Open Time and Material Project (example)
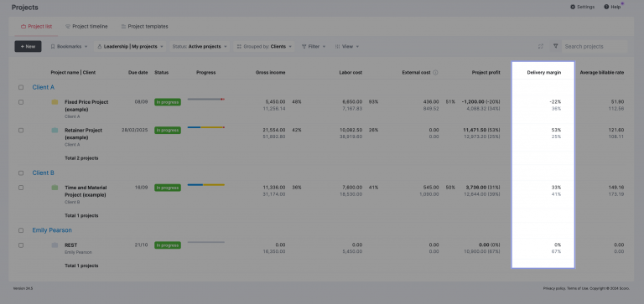644x304 pixels. (86, 191)
